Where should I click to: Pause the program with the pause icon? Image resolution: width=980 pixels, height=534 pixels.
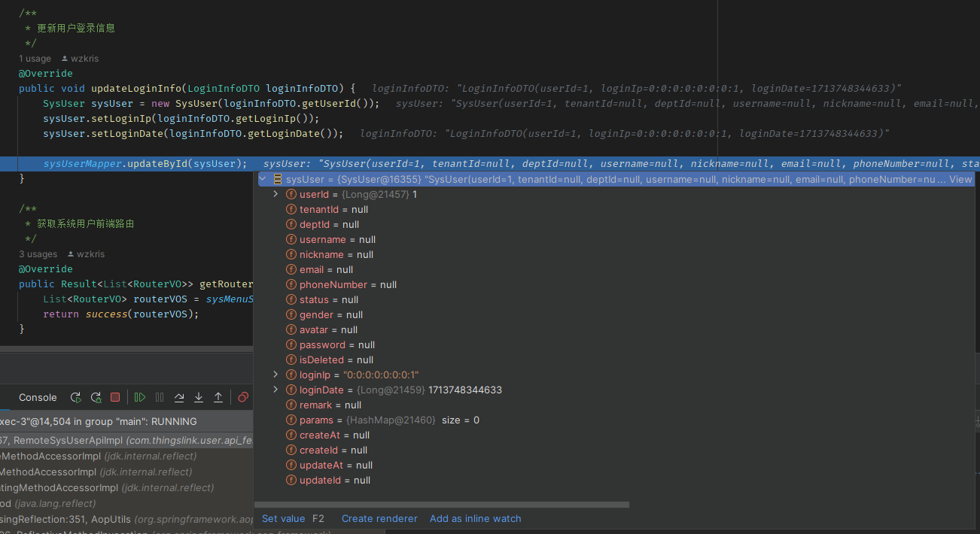coord(160,397)
